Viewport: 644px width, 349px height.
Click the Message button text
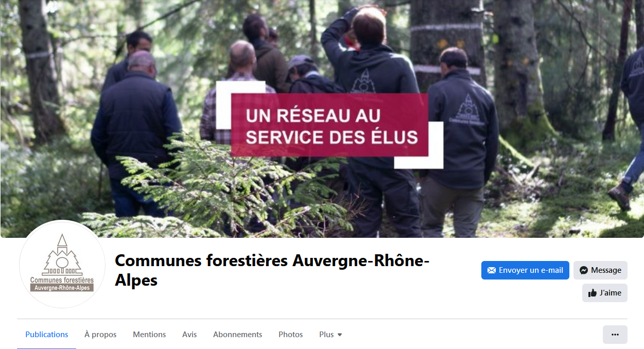pyautogui.click(x=606, y=270)
